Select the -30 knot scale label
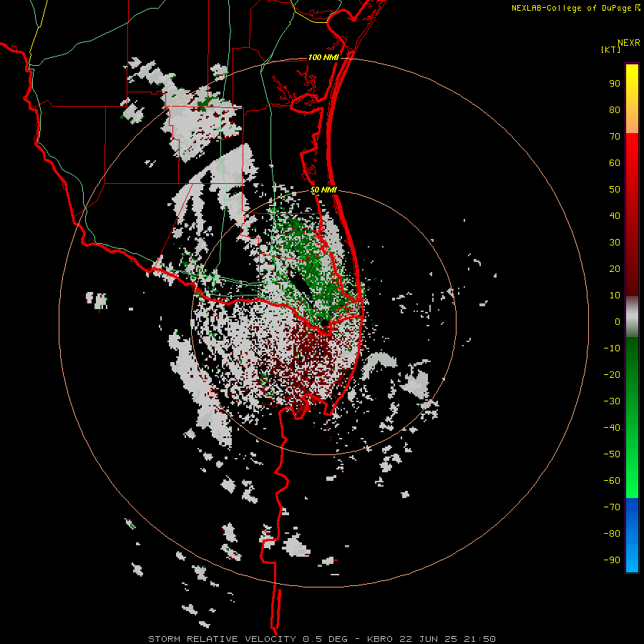 612,401
